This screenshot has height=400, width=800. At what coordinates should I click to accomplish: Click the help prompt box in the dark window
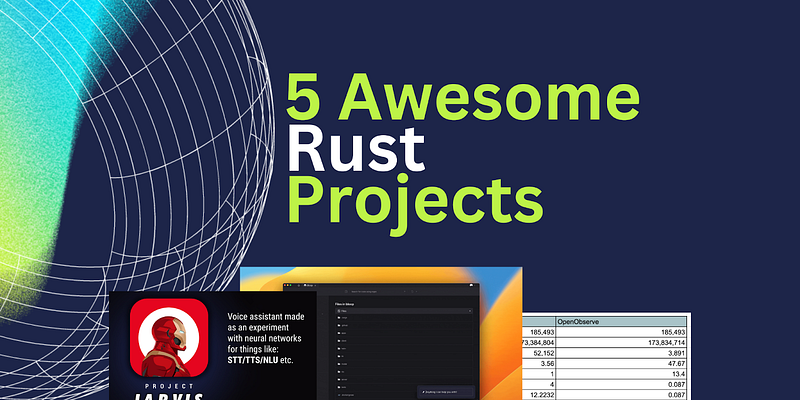[445, 392]
